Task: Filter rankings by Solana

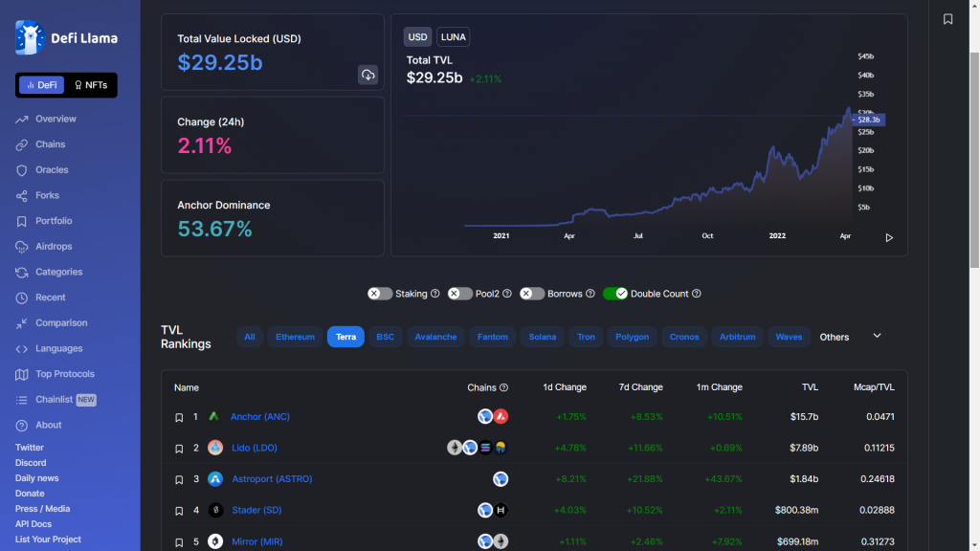Action: [x=543, y=337]
